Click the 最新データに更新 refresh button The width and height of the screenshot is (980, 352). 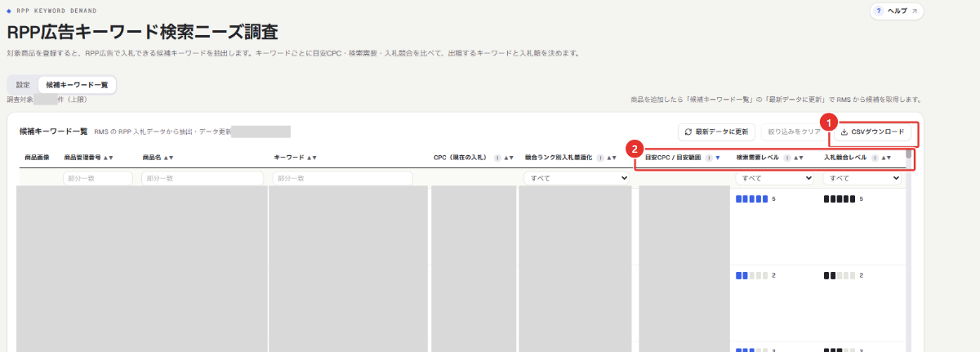[x=716, y=131]
